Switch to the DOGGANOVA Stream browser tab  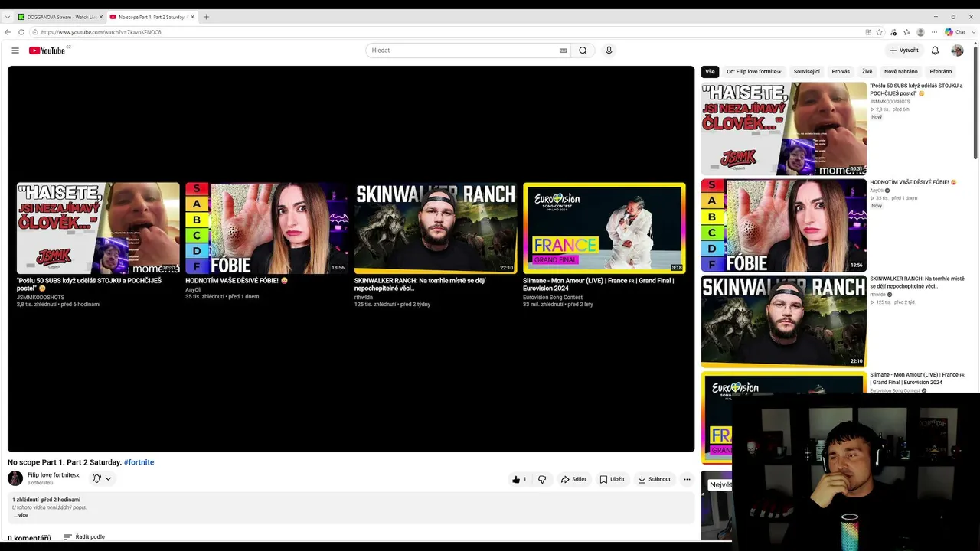pos(60,17)
